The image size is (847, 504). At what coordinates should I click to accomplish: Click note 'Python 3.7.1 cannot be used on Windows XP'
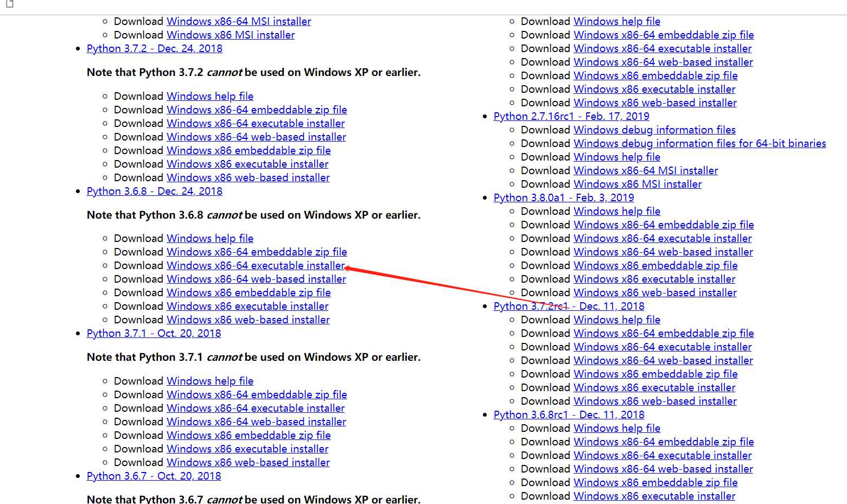point(253,357)
